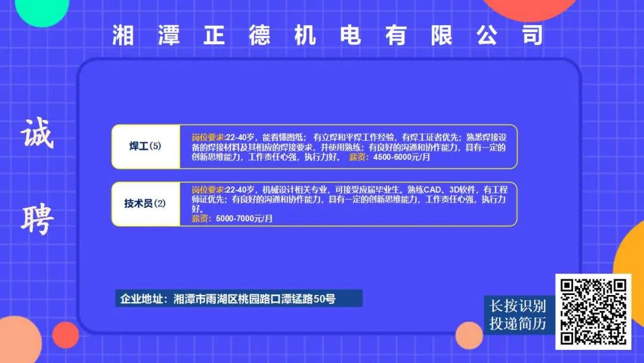Viewport: 644px width, 363px height.
Task: Select the 焊工(5) job title box
Action: coord(145,146)
